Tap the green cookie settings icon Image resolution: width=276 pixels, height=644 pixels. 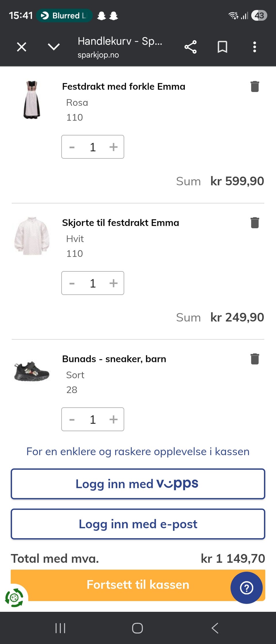coord(14,598)
